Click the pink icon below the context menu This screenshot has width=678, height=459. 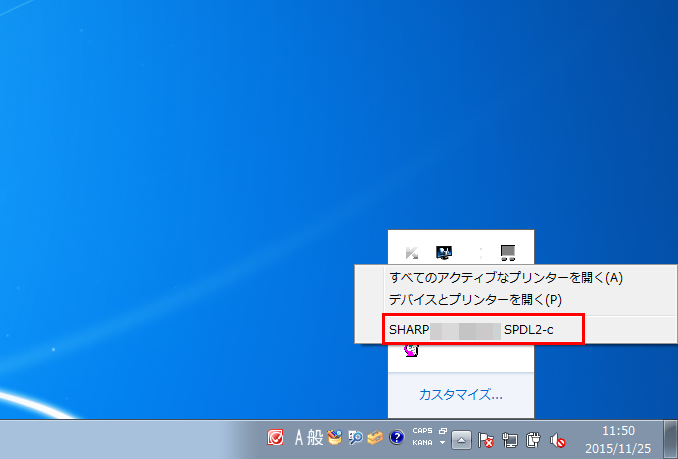click(x=411, y=351)
